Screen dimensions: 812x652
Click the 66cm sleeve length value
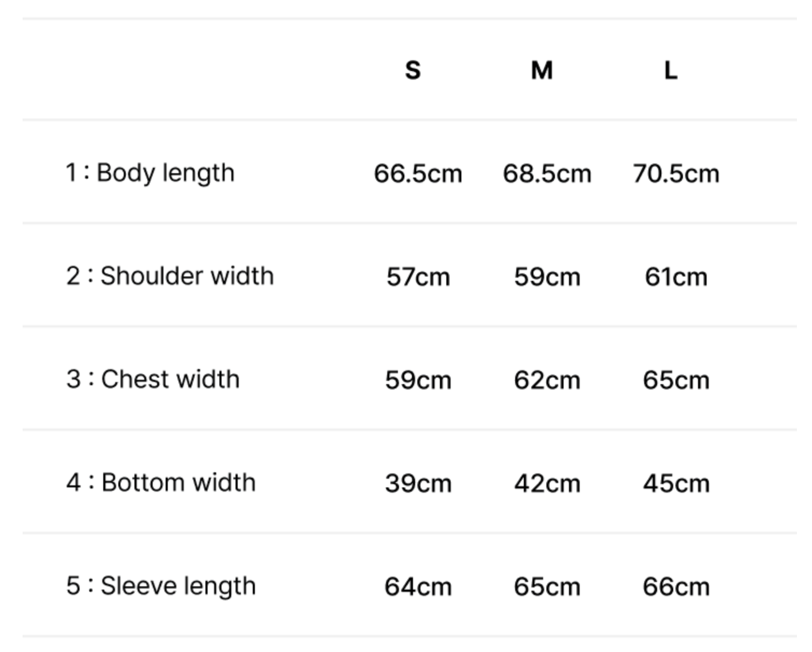click(676, 587)
